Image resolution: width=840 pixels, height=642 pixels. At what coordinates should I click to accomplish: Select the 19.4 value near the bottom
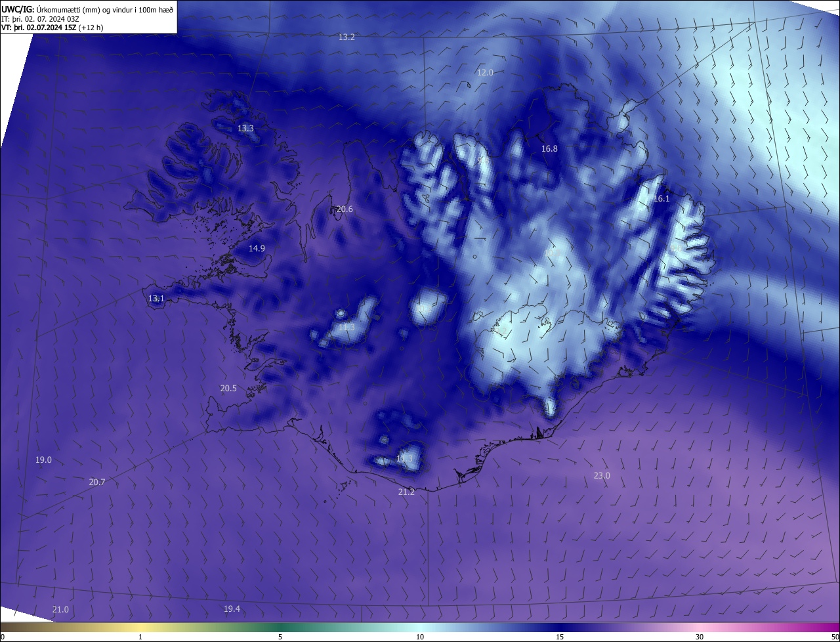[232, 609]
